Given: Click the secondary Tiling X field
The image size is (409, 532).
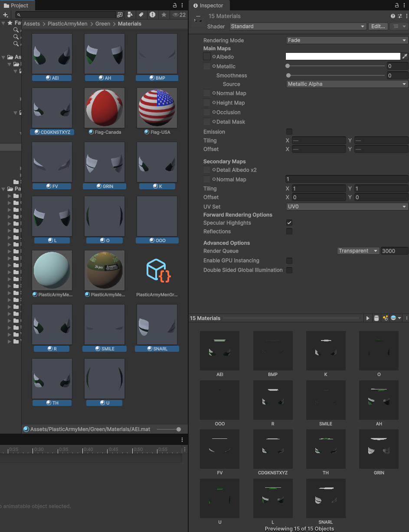Looking at the screenshot, I should pos(318,188).
